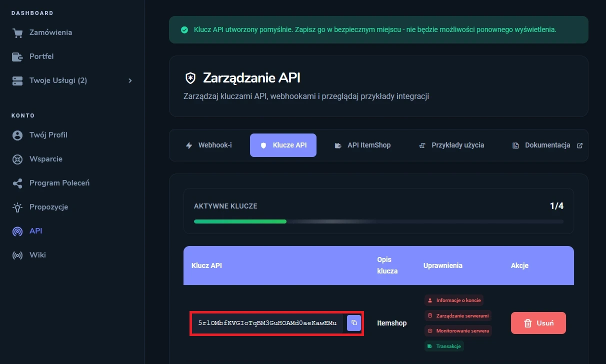Select the Klucze API tab
This screenshot has height=364, width=606.
click(x=283, y=145)
